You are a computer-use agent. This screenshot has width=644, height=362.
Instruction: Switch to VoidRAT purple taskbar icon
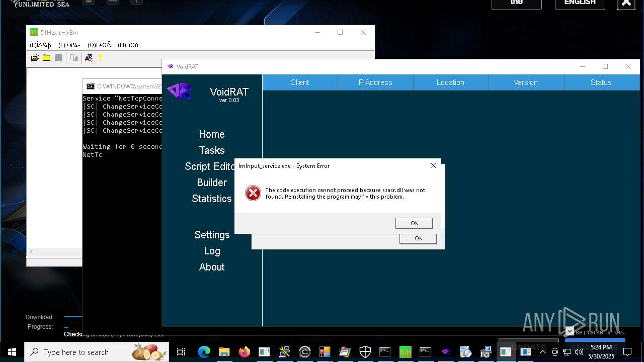click(445, 352)
